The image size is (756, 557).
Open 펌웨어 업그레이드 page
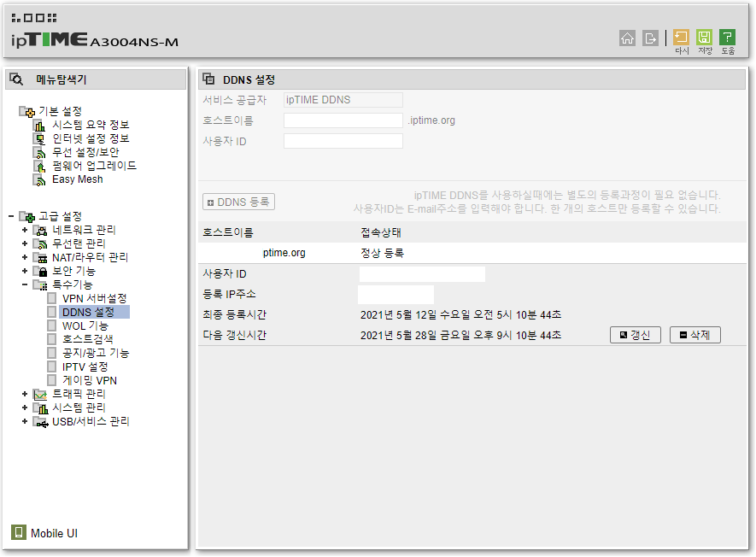pos(94,166)
